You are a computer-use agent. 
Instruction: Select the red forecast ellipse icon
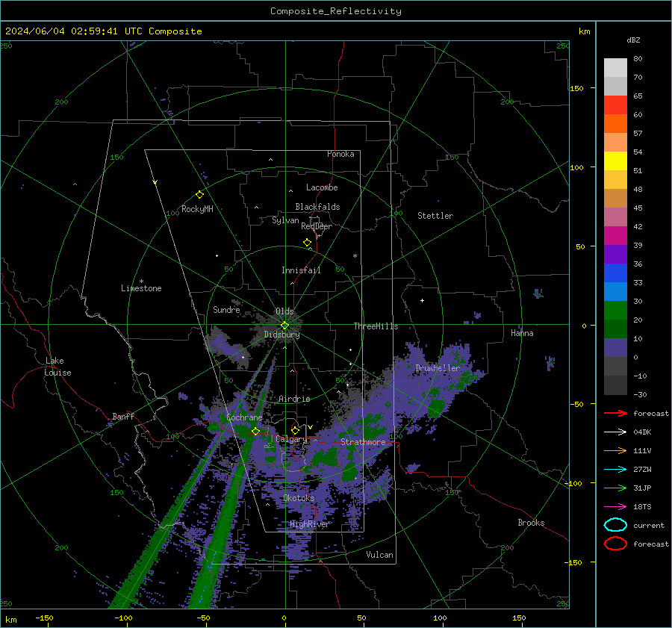pos(615,544)
